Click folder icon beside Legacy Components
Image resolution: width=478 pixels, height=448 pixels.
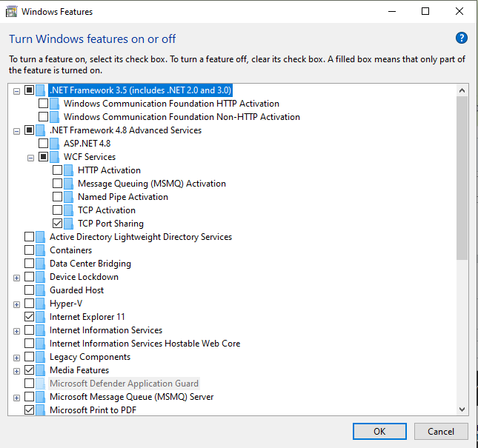[x=40, y=357]
